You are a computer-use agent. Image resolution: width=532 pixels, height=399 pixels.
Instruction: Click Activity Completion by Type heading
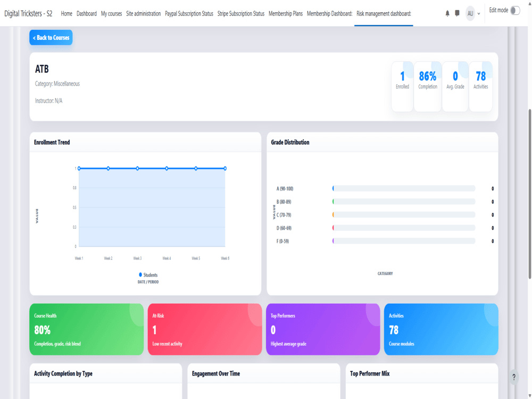pos(63,373)
